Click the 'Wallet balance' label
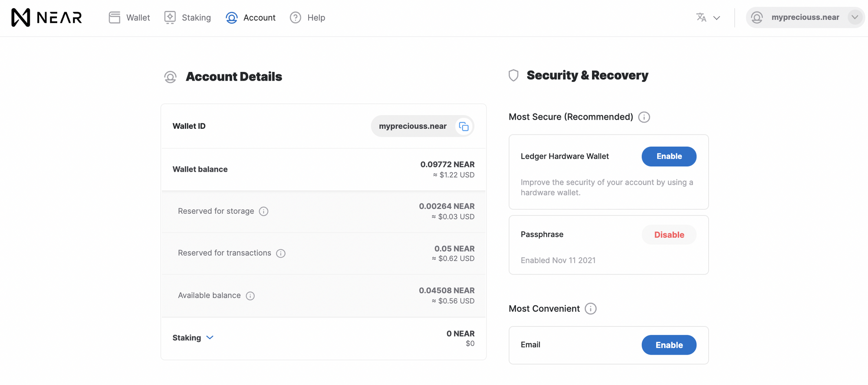This screenshot has height=385, width=868. 200,169
